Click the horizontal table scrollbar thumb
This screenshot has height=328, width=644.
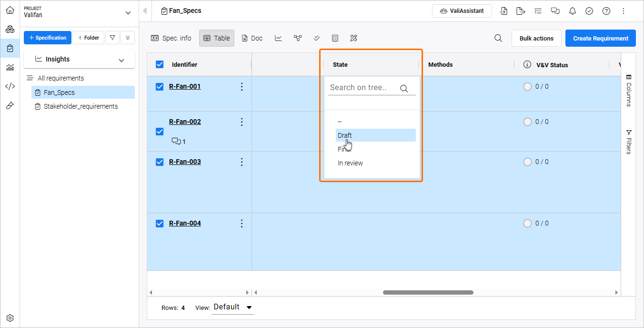428,292
